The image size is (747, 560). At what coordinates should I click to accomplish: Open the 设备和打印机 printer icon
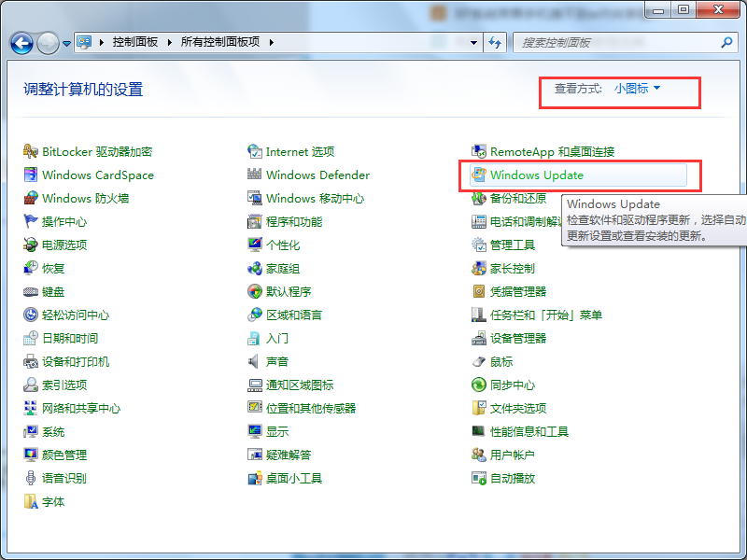point(31,361)
